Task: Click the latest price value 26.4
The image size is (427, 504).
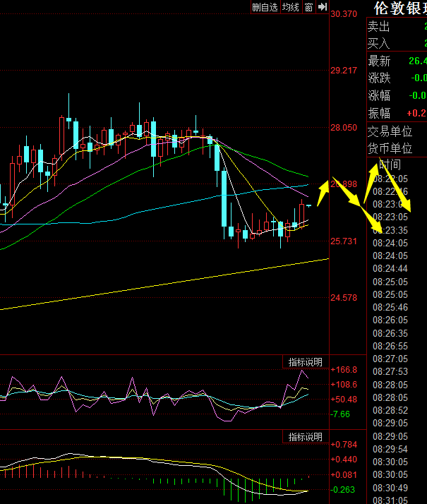Action: (418, 61)
